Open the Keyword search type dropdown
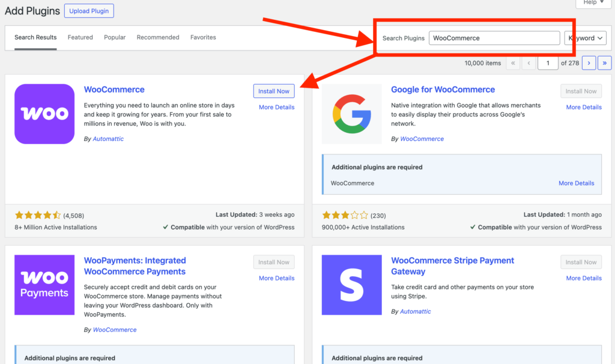The image size is (615, 364). [x=586, y=38]
